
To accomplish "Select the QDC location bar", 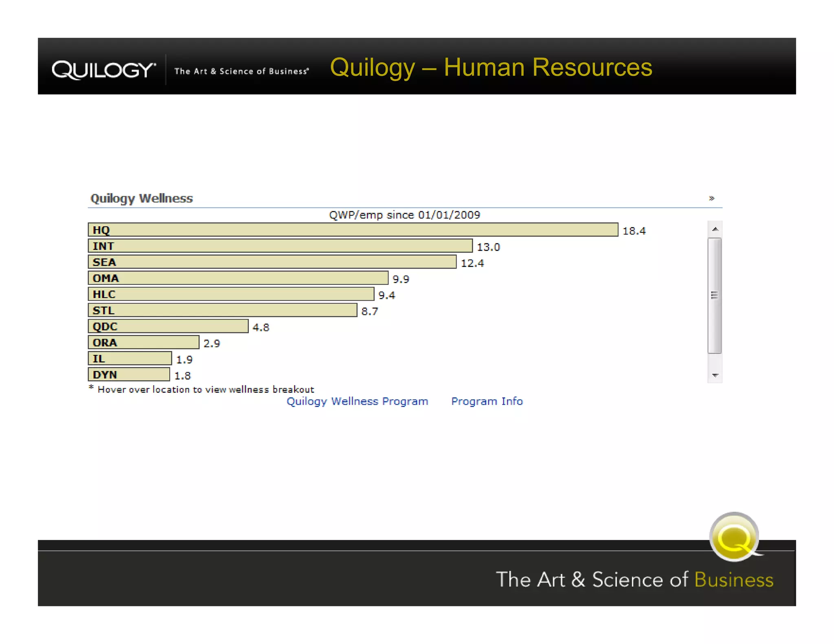I will (168, 326).
